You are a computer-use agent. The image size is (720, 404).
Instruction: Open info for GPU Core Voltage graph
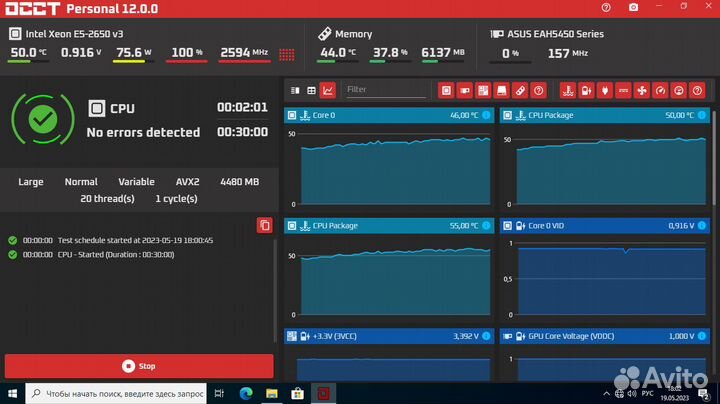click(702, 336)
